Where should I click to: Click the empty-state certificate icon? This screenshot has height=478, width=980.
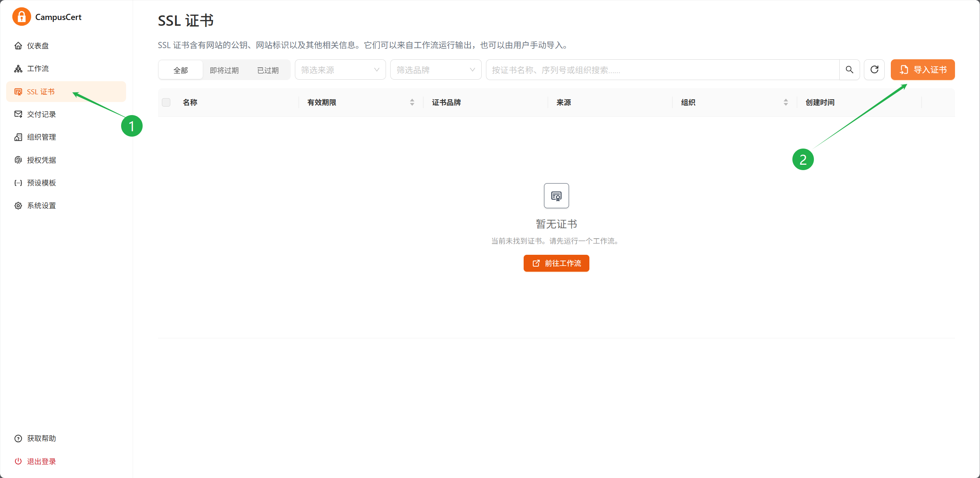pos(556,196)
